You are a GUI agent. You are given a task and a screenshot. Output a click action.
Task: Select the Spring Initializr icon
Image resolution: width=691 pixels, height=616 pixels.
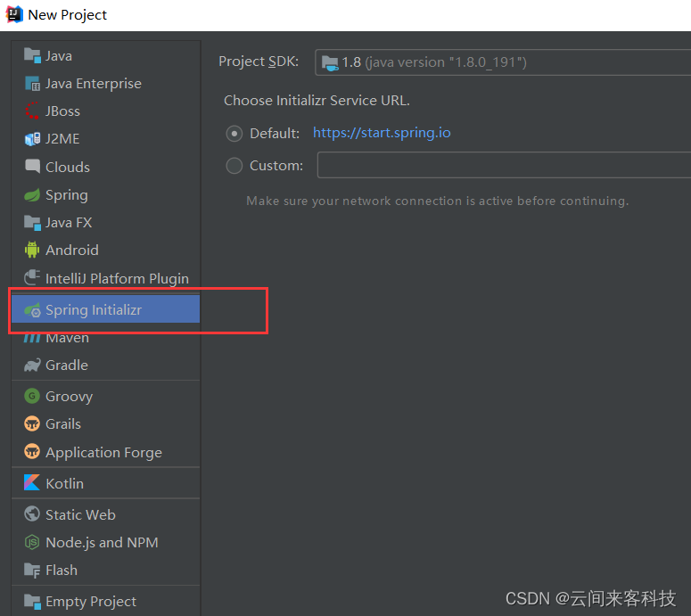coord(32,310)
